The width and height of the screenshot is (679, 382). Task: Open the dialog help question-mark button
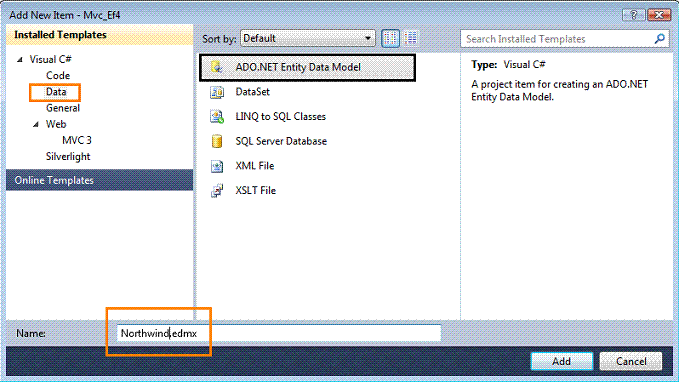point(633,15)
